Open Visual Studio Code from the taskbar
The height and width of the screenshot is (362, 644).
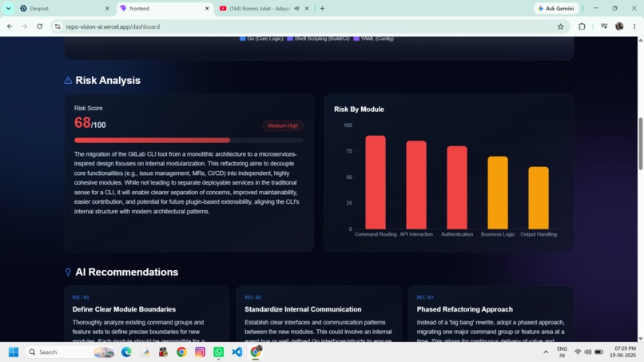[237, 352]
